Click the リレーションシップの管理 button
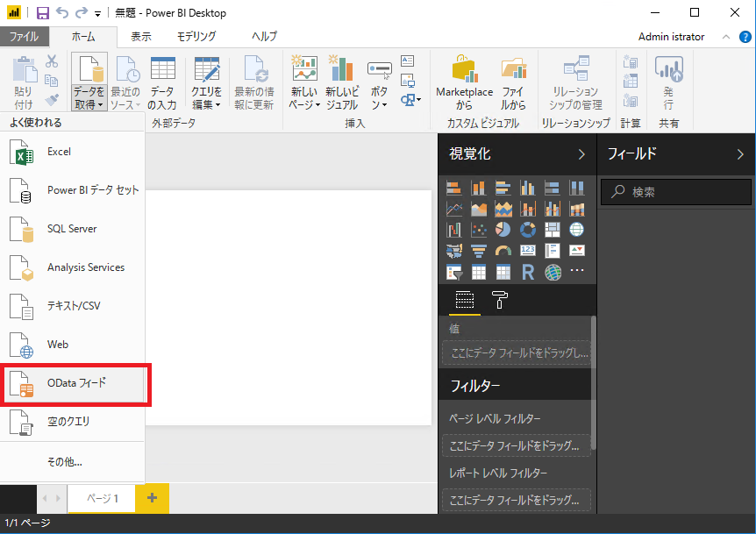 pos(575,82)
